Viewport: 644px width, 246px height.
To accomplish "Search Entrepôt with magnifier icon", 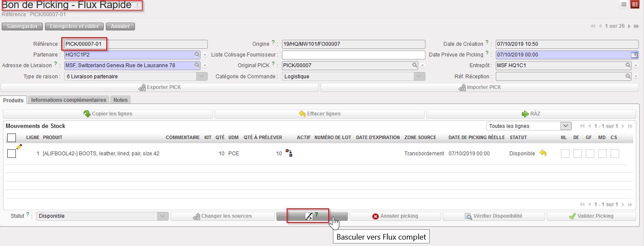I will point(628,65).
